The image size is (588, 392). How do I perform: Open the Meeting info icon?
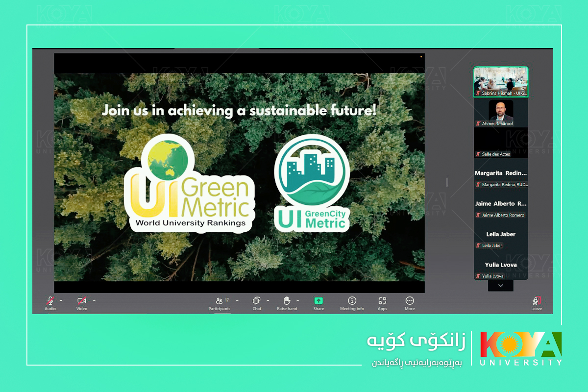(x=352, y=300)
